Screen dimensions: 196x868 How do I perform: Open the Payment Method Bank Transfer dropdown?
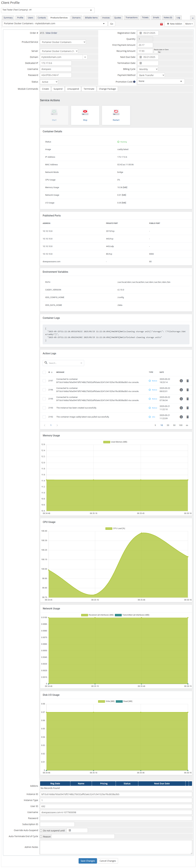tap(151, 75)
